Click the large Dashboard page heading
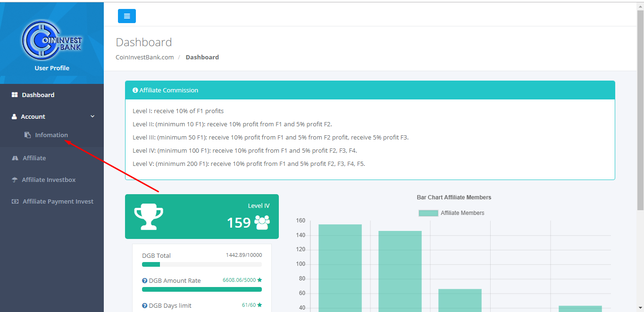Screen dimensions: 644x312 [144, 42]
